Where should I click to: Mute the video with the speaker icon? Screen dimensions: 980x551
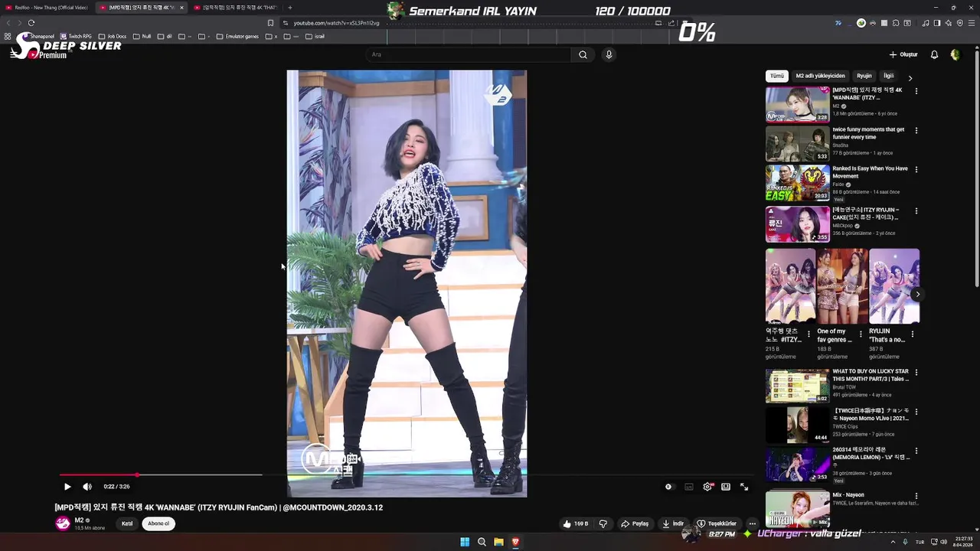point(87,487)
